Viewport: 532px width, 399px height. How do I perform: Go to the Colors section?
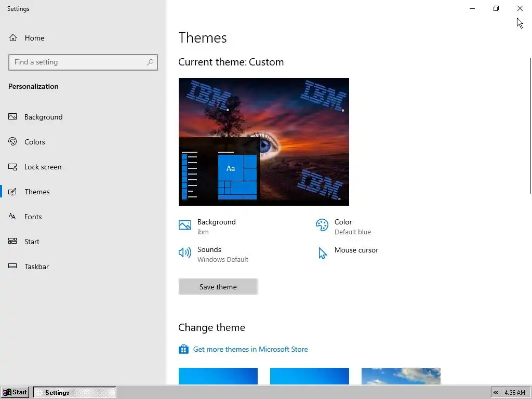tap(83, 142)
